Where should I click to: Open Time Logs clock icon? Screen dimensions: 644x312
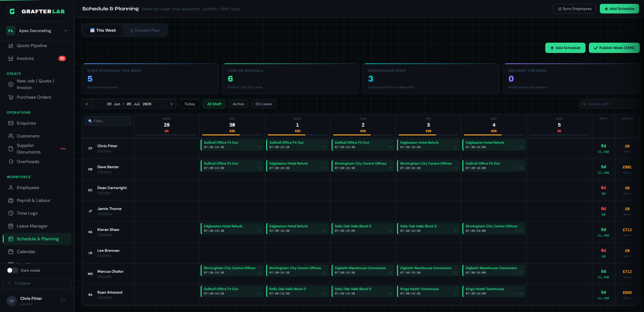pyautogui.click(x=11, y=213)
